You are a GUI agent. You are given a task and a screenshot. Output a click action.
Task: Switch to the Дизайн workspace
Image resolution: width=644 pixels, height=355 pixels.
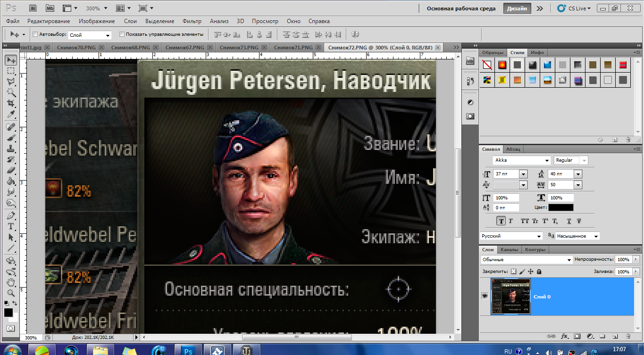pos(517,8)
